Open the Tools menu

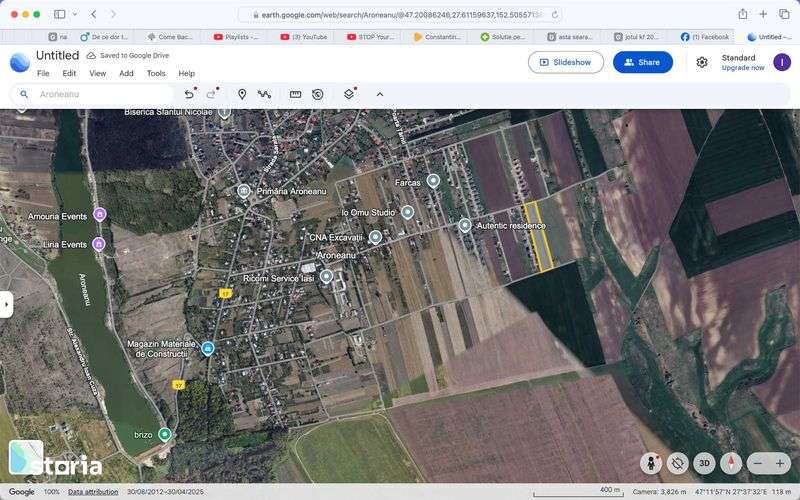(x=156, y=73)
